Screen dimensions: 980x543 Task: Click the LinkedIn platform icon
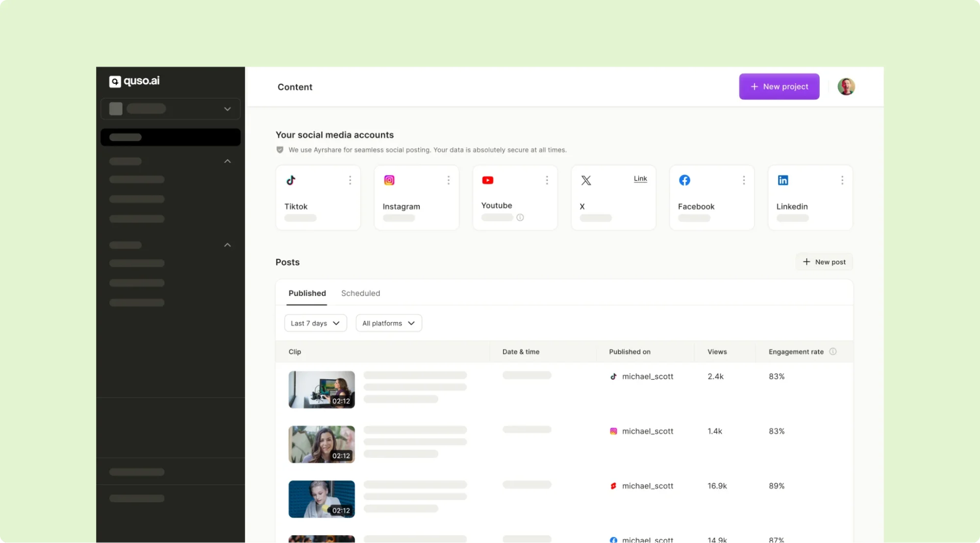tap(783, 180)
